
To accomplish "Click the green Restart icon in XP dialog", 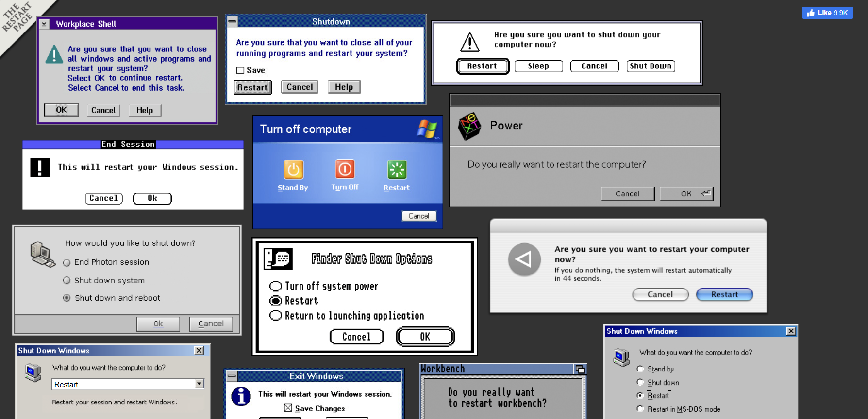I will coord(397,170).
